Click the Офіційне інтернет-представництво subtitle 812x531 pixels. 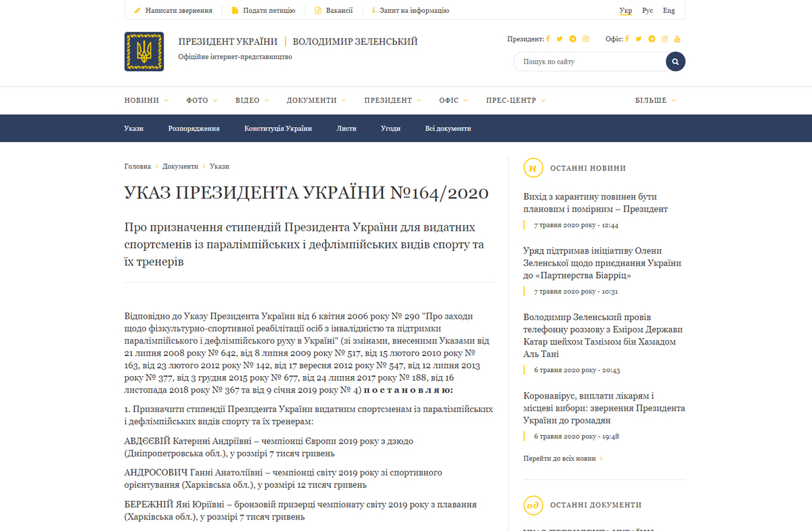pos(235,57)
